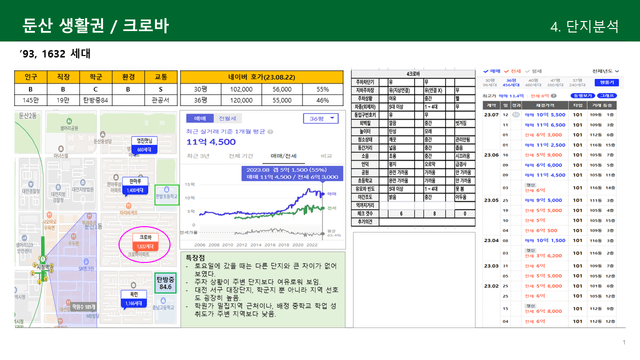The height and width of the screenshot is (360, 640).
Task: Click the 145만 population cell
Action: point(31,100)
